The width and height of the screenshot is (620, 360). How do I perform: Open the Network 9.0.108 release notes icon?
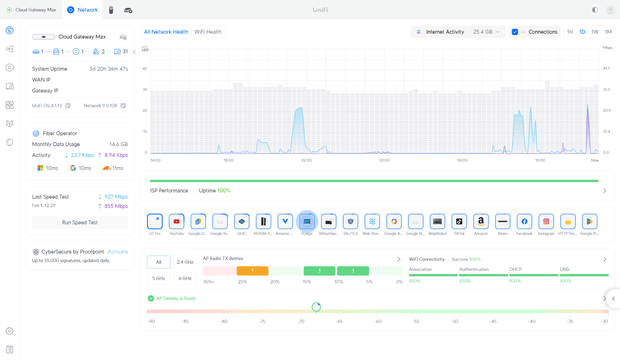point(123,106)
